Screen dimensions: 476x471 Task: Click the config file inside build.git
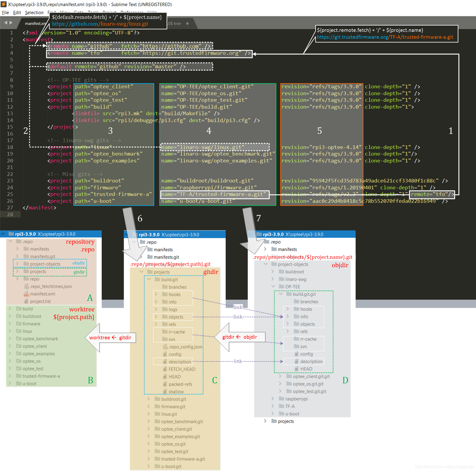click(x=175, y=354)
